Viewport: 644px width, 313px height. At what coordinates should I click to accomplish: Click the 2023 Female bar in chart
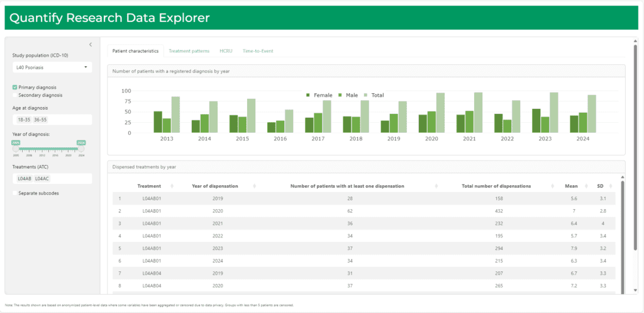(x=536, y=121)
